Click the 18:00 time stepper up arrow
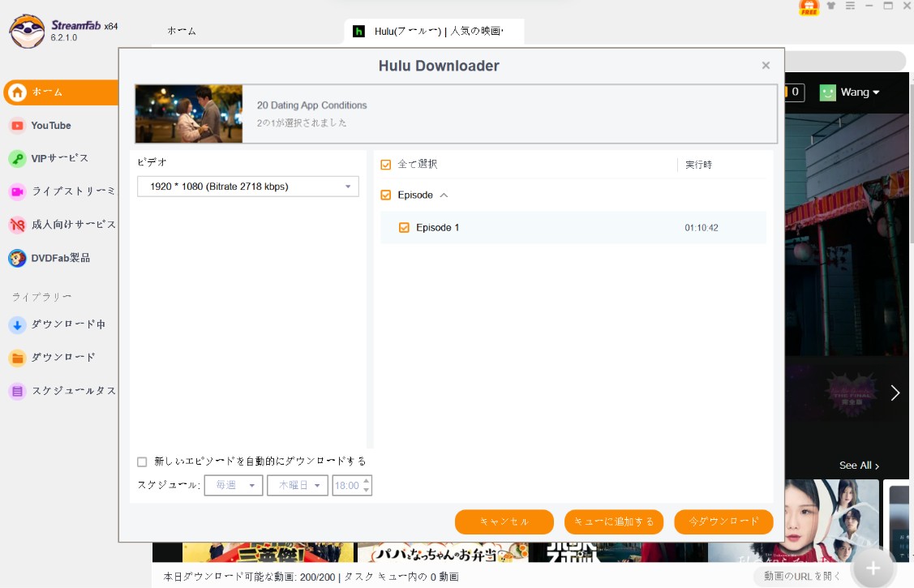Screen dimensions: 914x588 coord(366,481)
